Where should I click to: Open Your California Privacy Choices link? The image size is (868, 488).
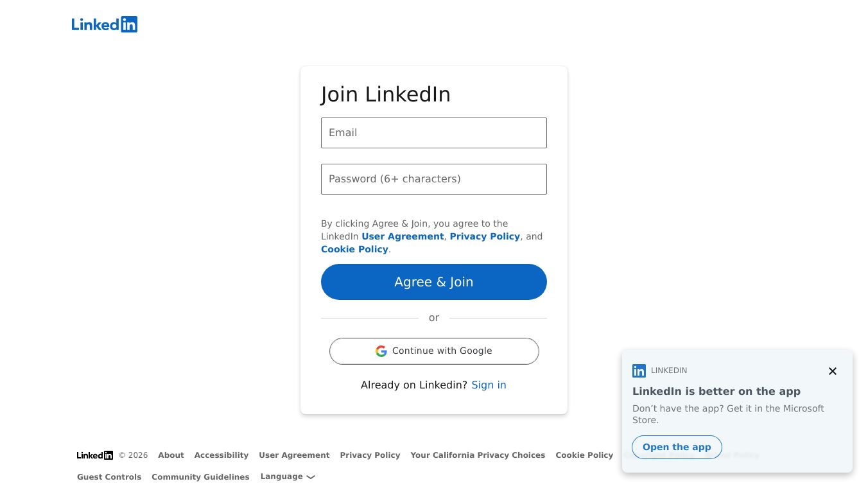click(478, 455)
